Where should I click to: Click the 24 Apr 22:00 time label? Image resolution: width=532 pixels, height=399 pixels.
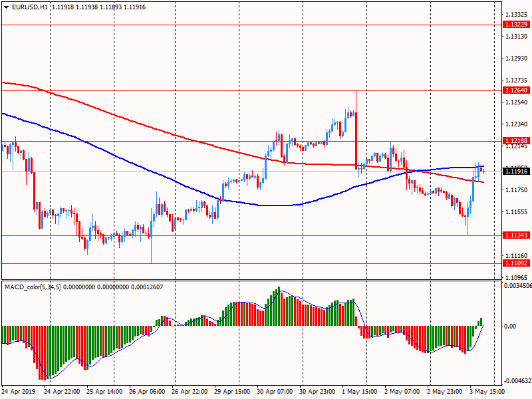tap(62, 392)
